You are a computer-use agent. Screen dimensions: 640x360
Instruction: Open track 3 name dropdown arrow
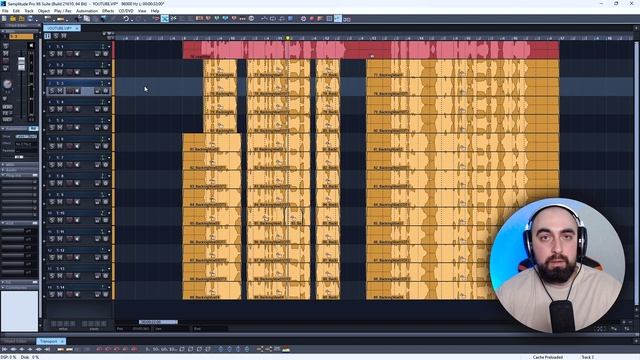click(109, 83)
